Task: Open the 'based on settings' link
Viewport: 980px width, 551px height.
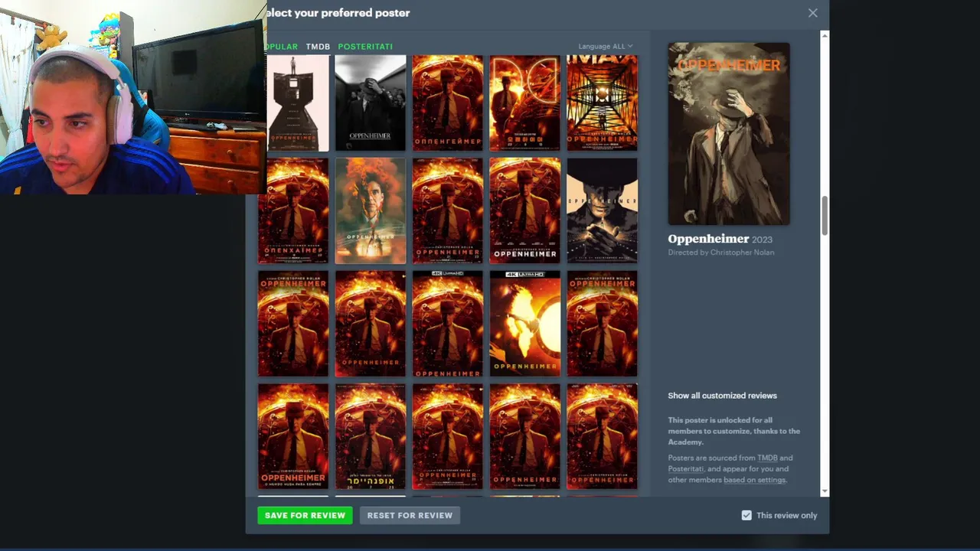Action: click(755, 480)
